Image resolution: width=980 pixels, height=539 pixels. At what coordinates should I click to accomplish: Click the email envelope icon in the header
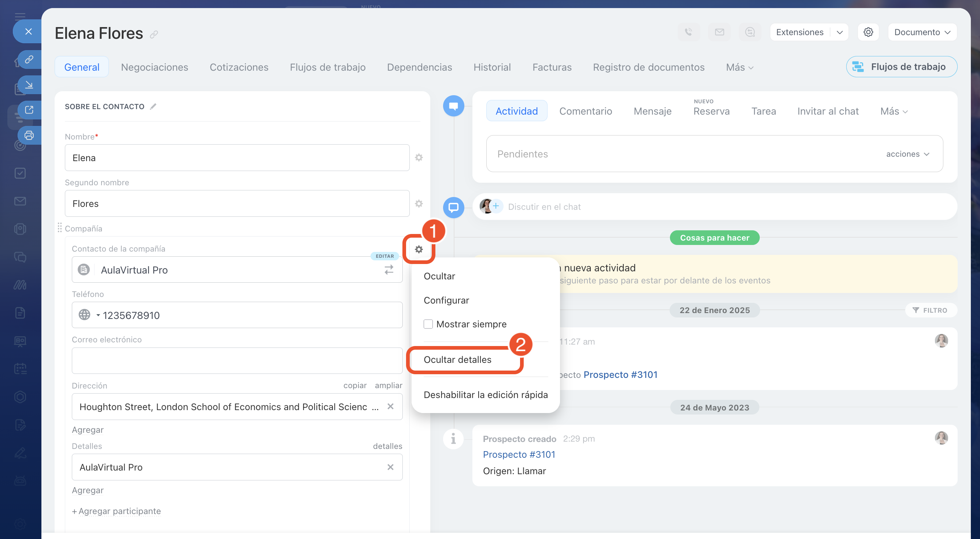(719, 32)
